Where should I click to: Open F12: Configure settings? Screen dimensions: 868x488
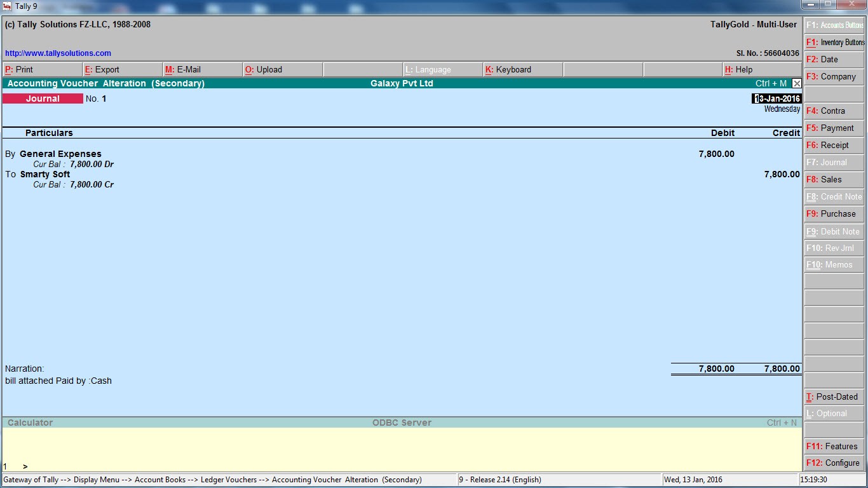point(834,463)
